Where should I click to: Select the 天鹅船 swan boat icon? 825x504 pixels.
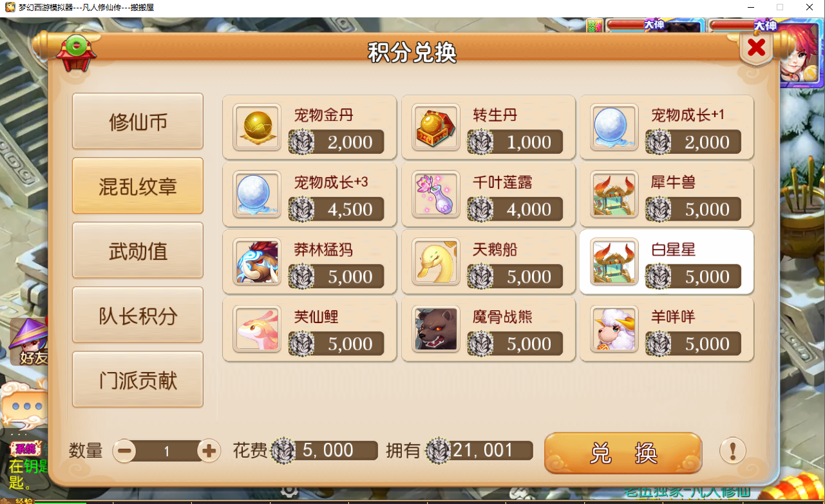tap(436, 262)
